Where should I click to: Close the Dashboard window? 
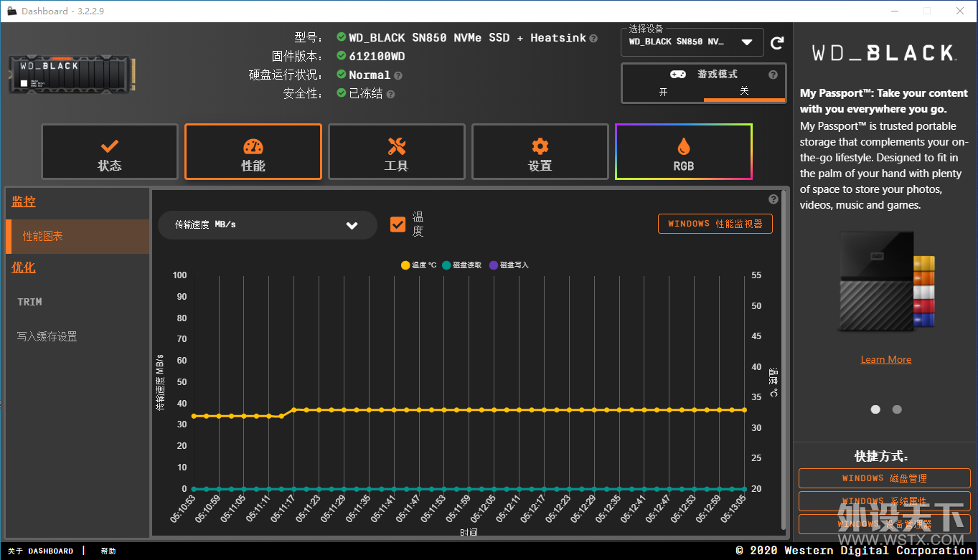pyautogui.click(x=960, y=11)
